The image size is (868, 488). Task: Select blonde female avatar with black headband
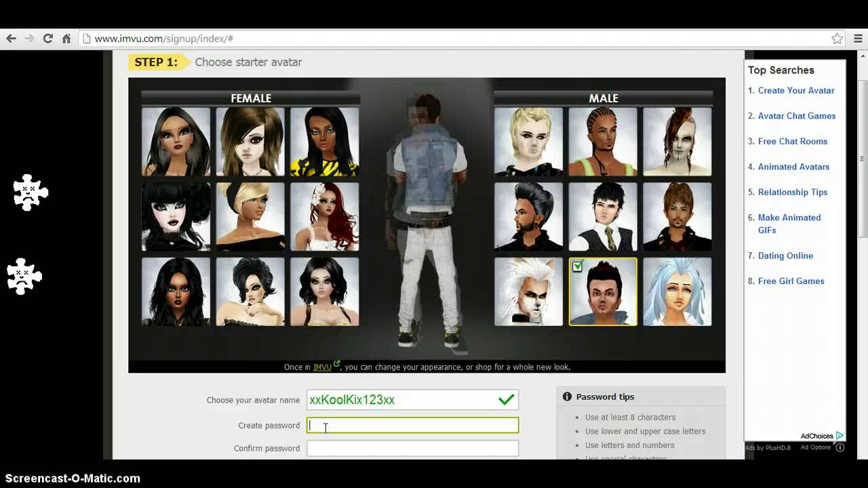tap(250, 216)
